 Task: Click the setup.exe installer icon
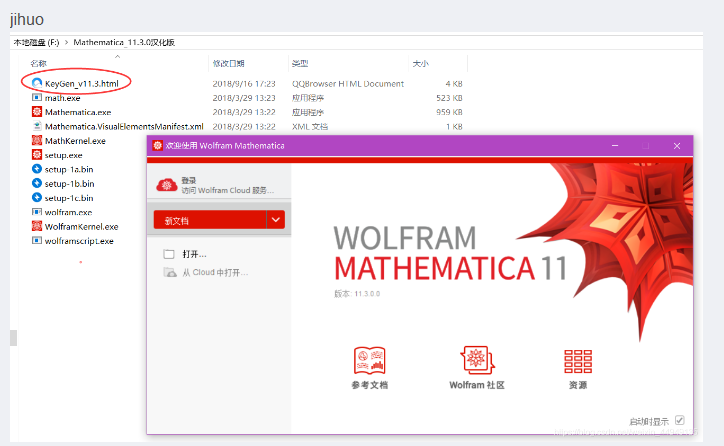tap(36, 155)
